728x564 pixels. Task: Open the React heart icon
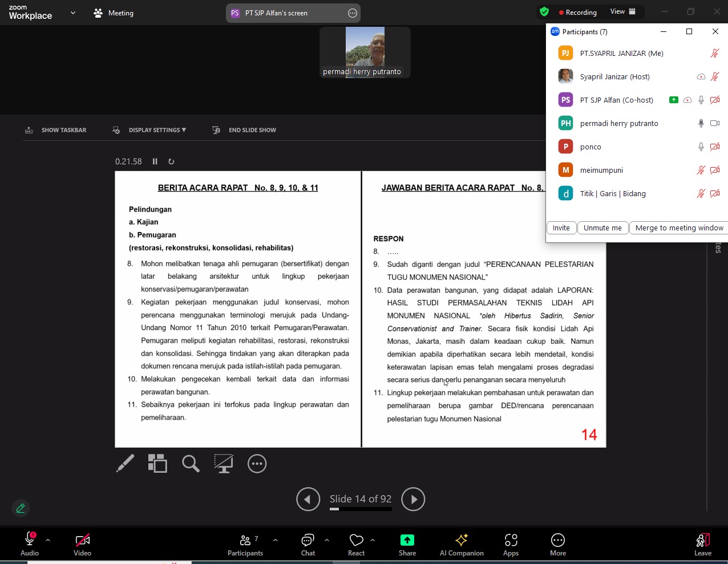(x=356, y=545)
